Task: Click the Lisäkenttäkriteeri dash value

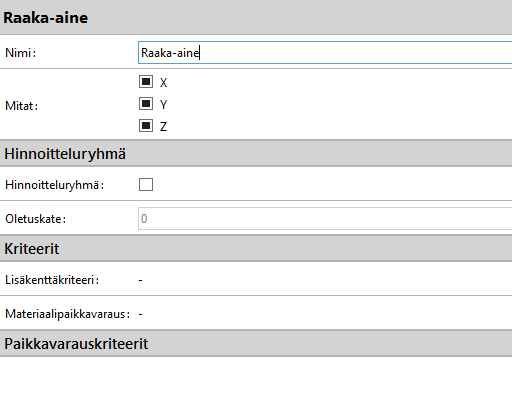Action: [x=141, y=280]
